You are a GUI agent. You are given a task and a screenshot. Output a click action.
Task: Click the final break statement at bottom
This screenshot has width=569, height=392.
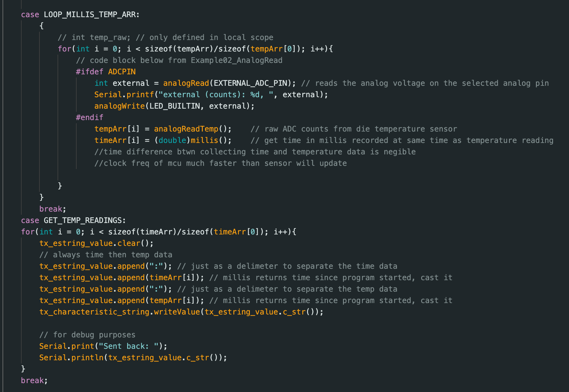coord(34,381)
